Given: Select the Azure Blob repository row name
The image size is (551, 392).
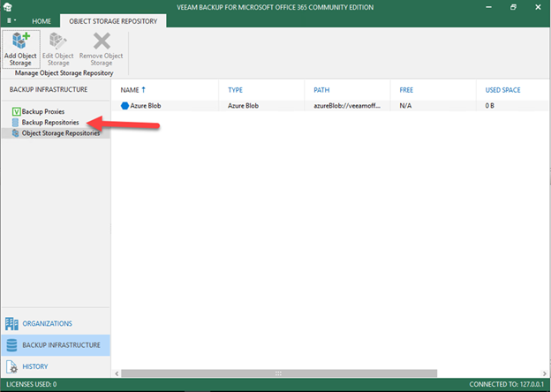Looking at the screenshot, I should pos(146,106).
